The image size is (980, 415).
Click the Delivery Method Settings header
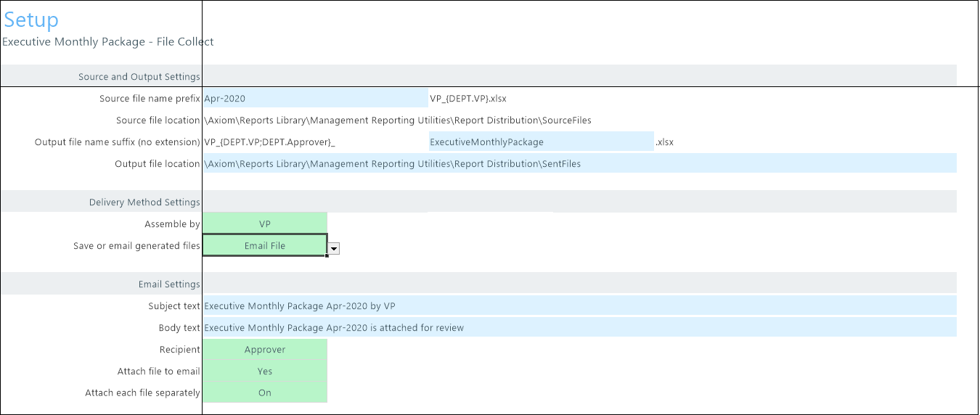144,202
